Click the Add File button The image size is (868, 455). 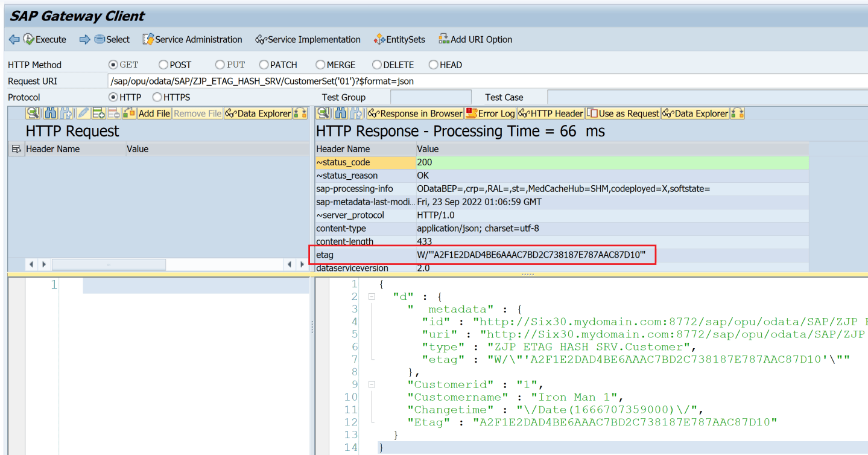pos(154,113)
